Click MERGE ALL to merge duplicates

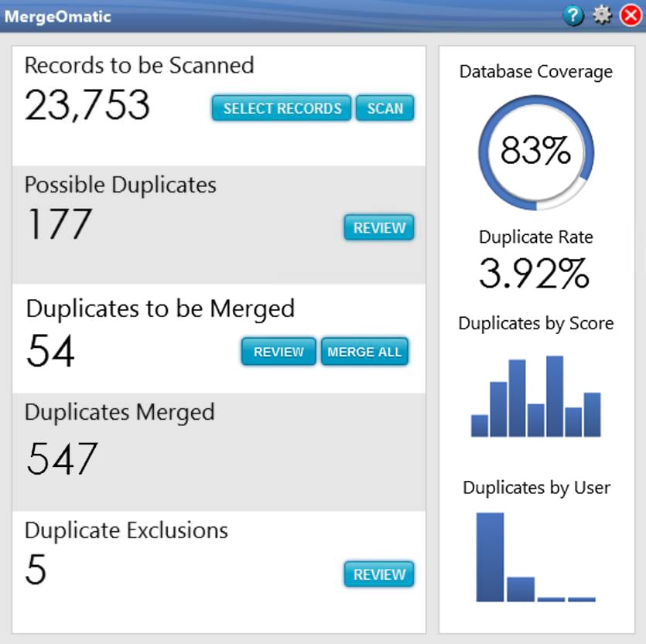pos(364,351)
